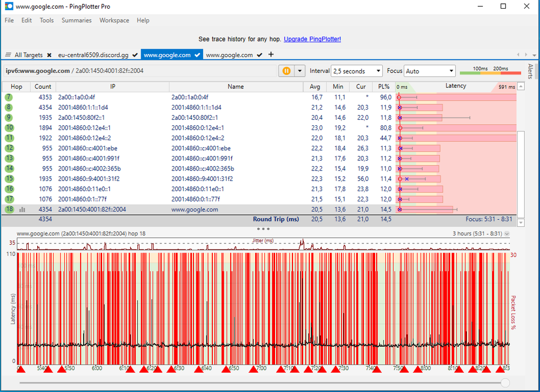Click the hop list scroll down arrow
Image resolution: width=540 pixels, height=392 pixels.
coord(521,223)
